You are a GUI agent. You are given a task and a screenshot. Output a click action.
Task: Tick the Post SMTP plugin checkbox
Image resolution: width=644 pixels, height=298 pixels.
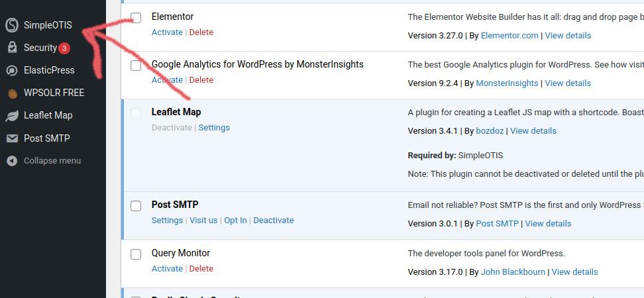coord(136,206)
